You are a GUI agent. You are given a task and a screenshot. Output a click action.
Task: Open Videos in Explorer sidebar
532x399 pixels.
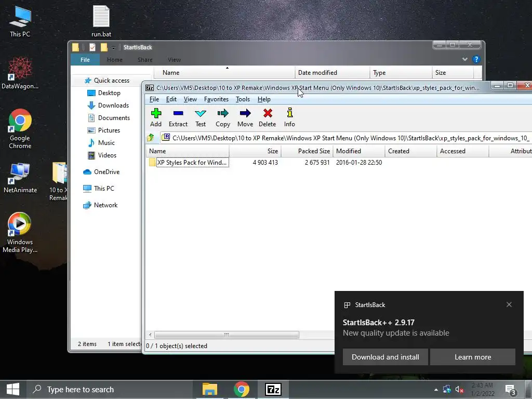pos(102,155)
